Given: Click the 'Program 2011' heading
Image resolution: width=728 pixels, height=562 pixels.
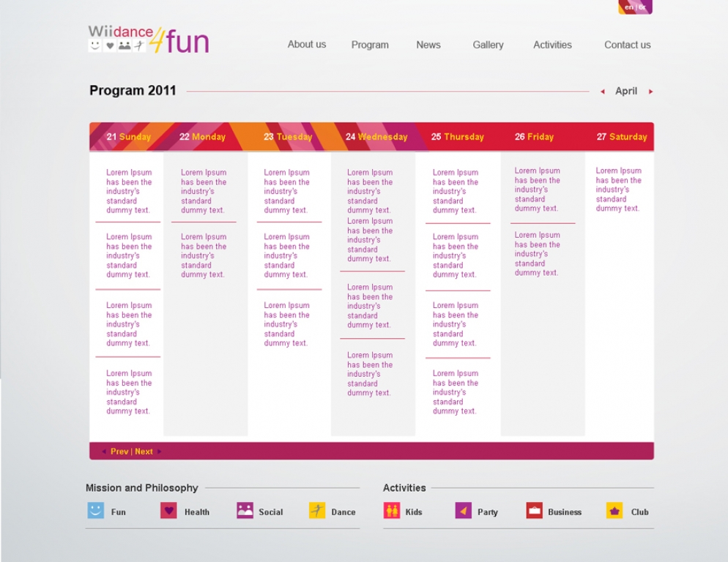Looking at the screenshot, I should [x=133, y=91].
